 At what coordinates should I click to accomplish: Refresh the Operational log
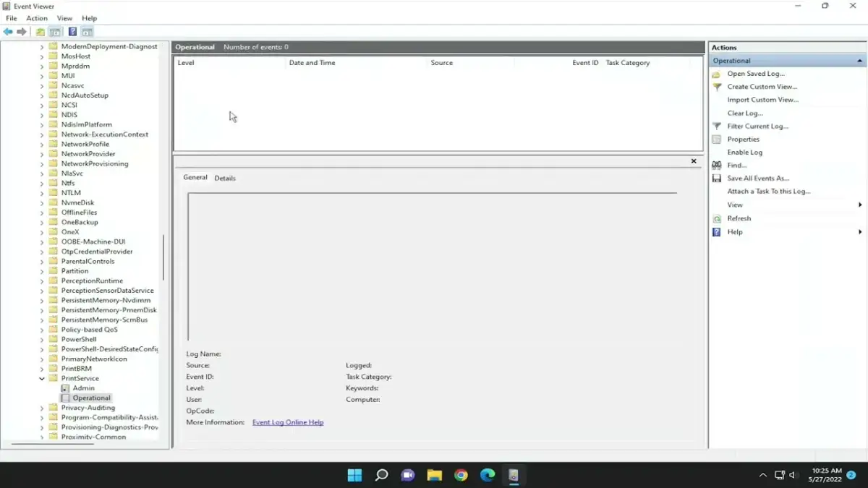738,218
